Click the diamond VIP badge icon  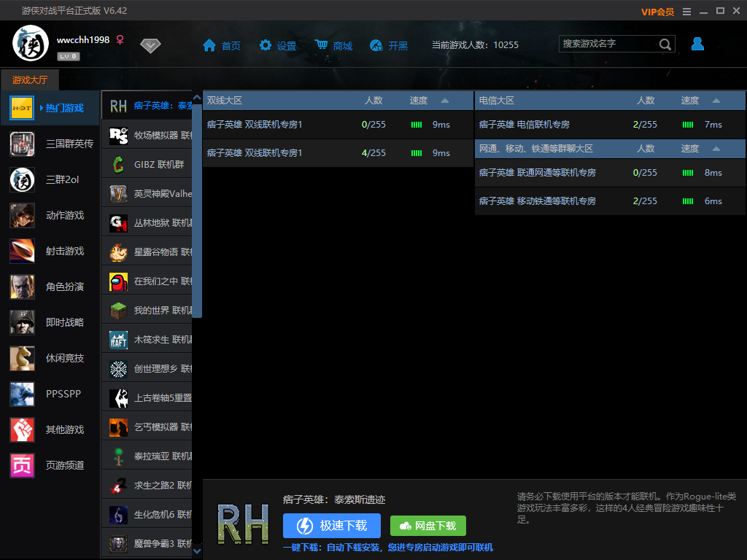coord(150,46)
